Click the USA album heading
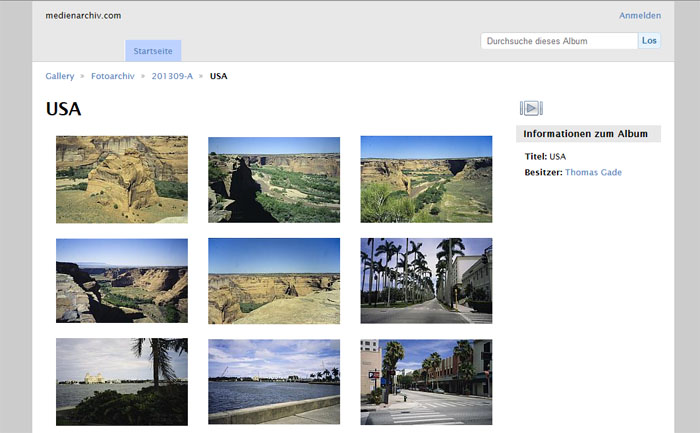 pyautogui.click(x=63, y=109)
